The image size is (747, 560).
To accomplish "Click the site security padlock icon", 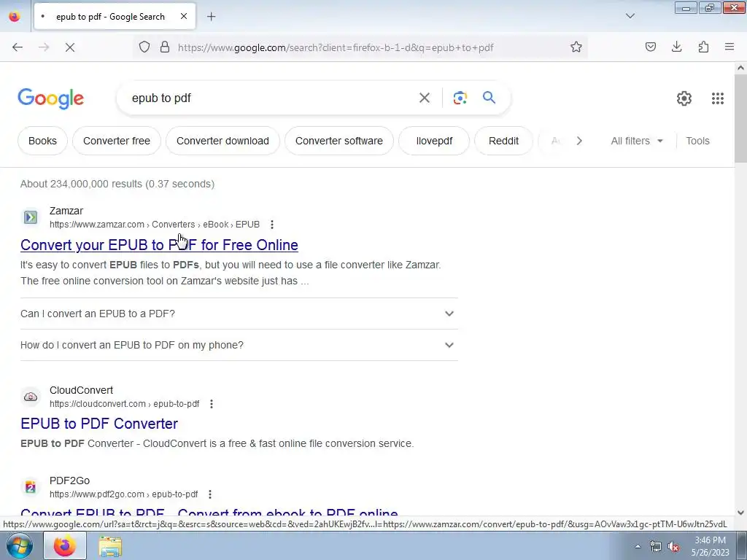I will 165,47.
